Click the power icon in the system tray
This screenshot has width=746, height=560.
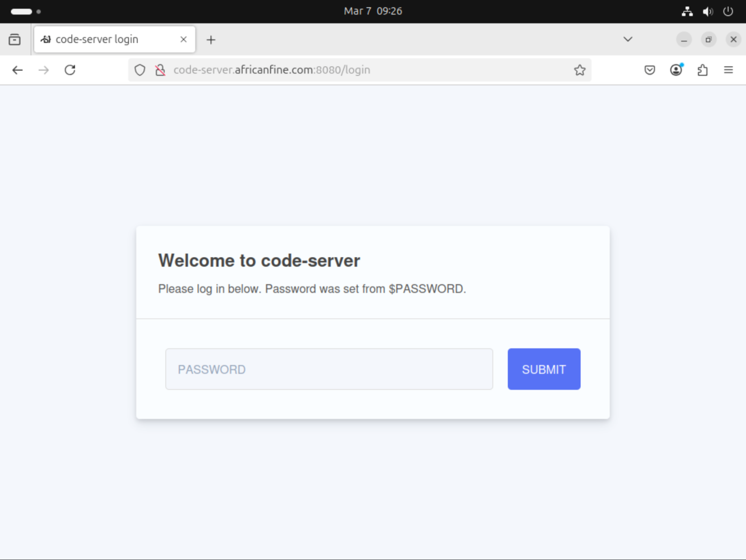click(728, 11)
